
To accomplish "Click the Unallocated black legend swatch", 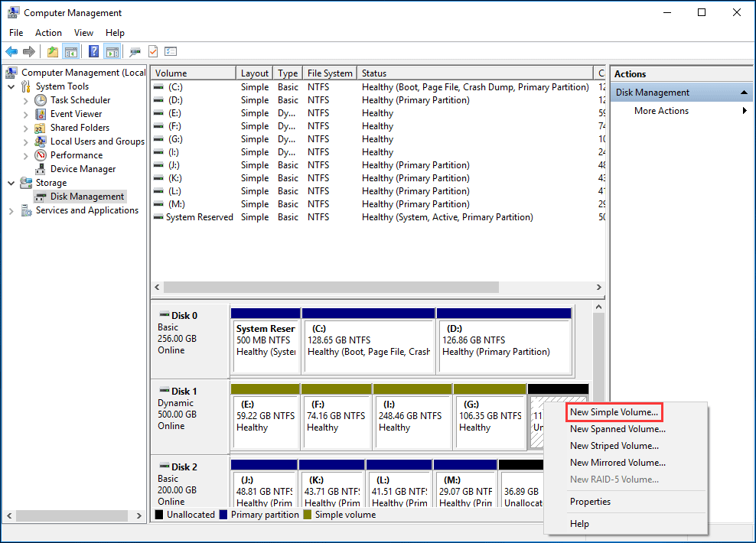I will click(159, 515).
